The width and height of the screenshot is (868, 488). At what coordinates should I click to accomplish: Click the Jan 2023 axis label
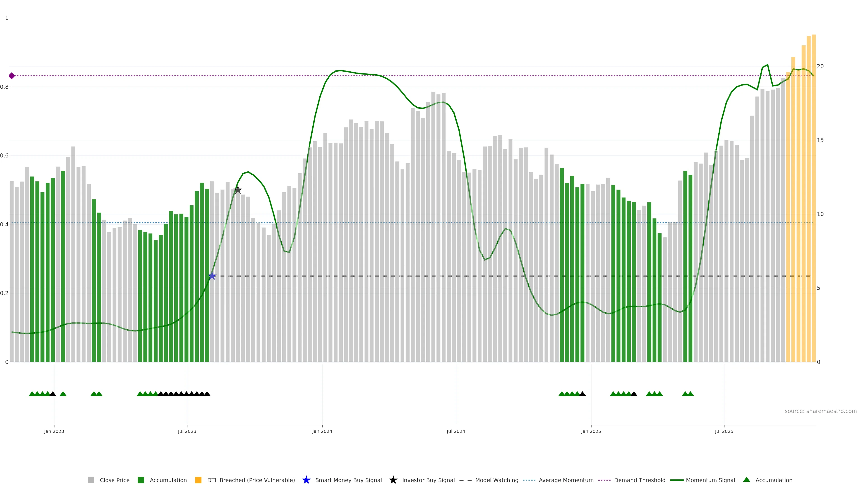click(54, 431)
